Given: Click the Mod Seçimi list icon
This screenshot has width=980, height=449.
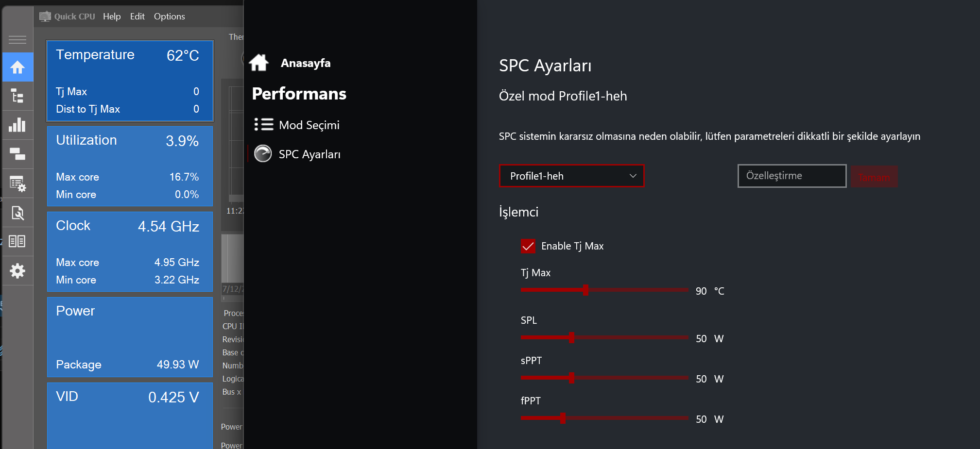Looking at the screenshot, I should (264, 125).
